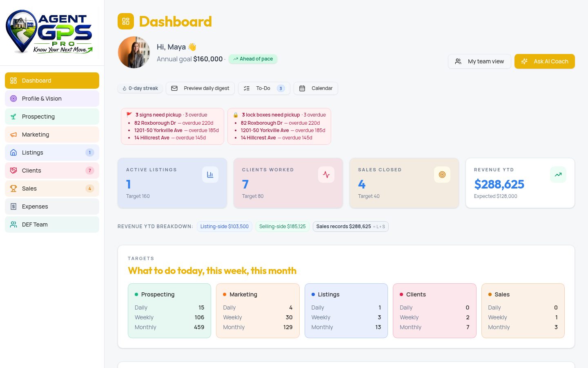Navigate to Expenses in the sidebar
The height and width of the screenshot is (368, 588).
click(52, 206)
